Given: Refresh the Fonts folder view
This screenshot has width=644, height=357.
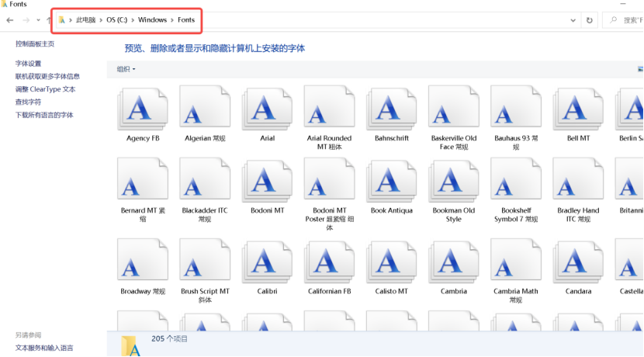Looking at the screenshot, I should 590,20.
